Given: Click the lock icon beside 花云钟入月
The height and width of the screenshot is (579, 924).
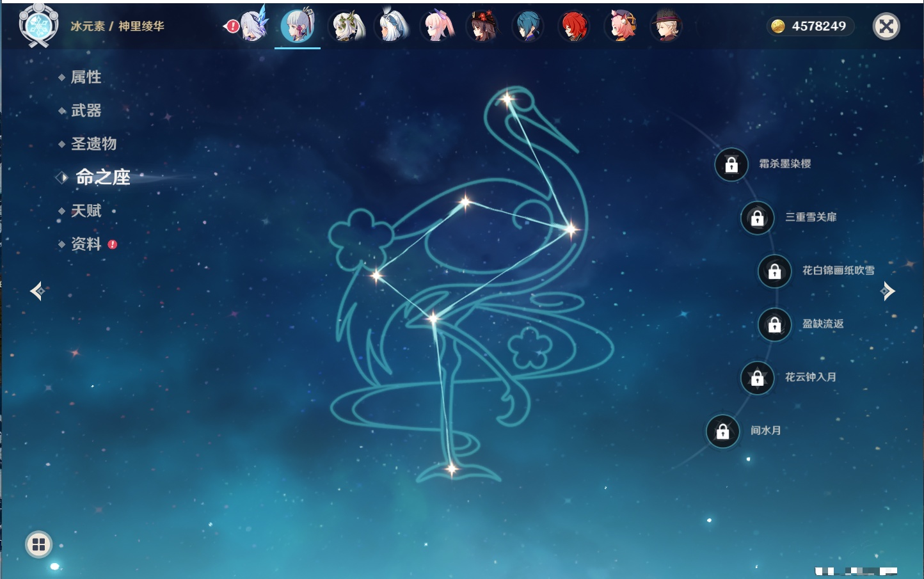Looking at the screenshot, I should pyautogui.click(x=757, y=378).
